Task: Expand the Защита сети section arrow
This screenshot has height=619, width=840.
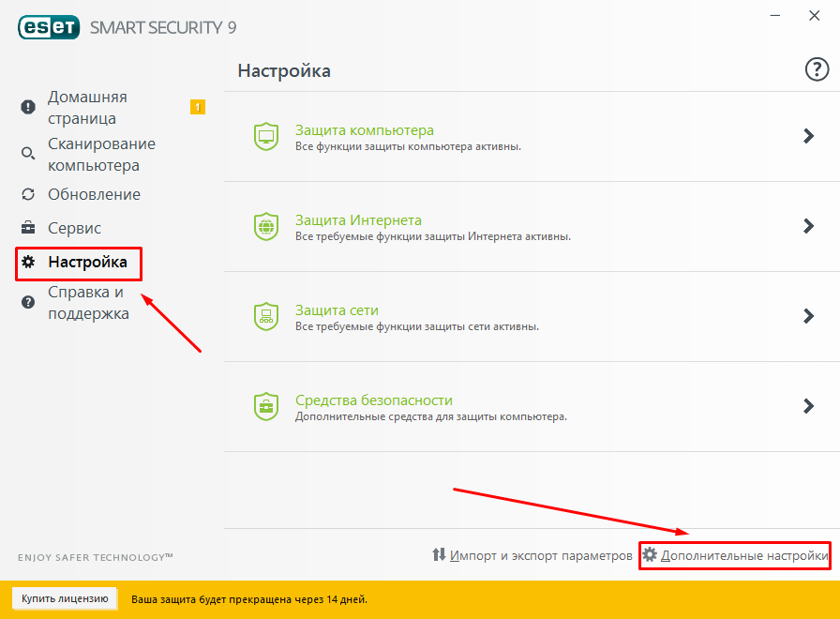Action: pyautogui.click(x=808, y=316)
